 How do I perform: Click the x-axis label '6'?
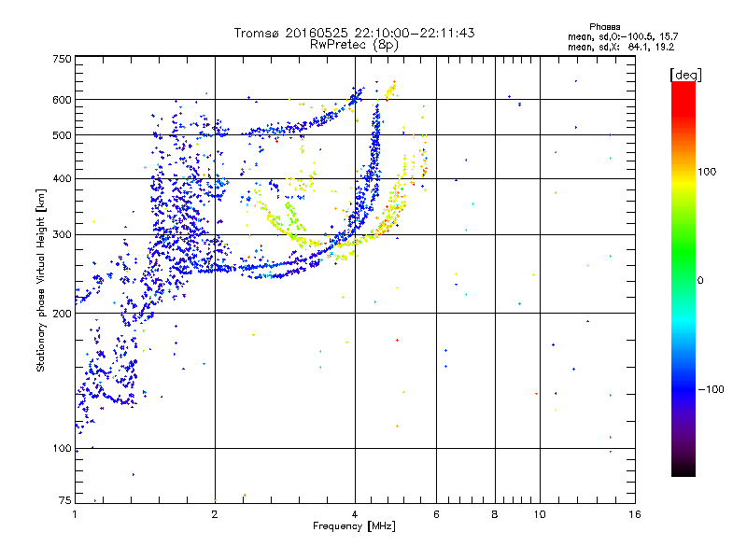pos(436,514)
